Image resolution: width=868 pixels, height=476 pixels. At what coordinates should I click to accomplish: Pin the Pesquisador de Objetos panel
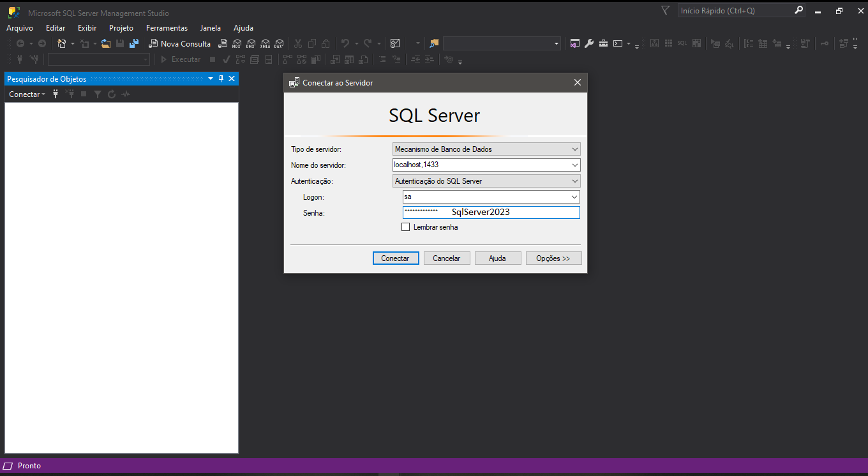[221, 79]
